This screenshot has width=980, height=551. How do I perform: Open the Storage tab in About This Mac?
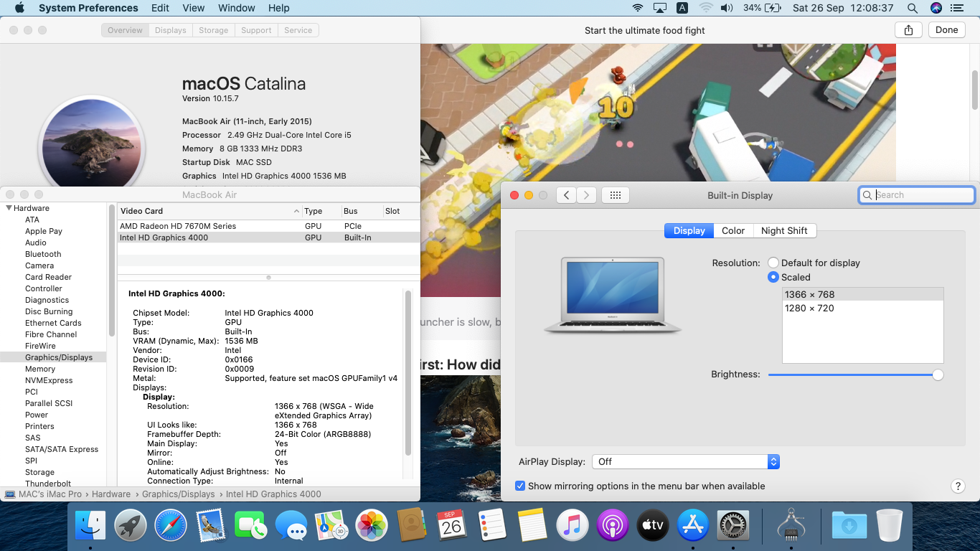(214, 30)
